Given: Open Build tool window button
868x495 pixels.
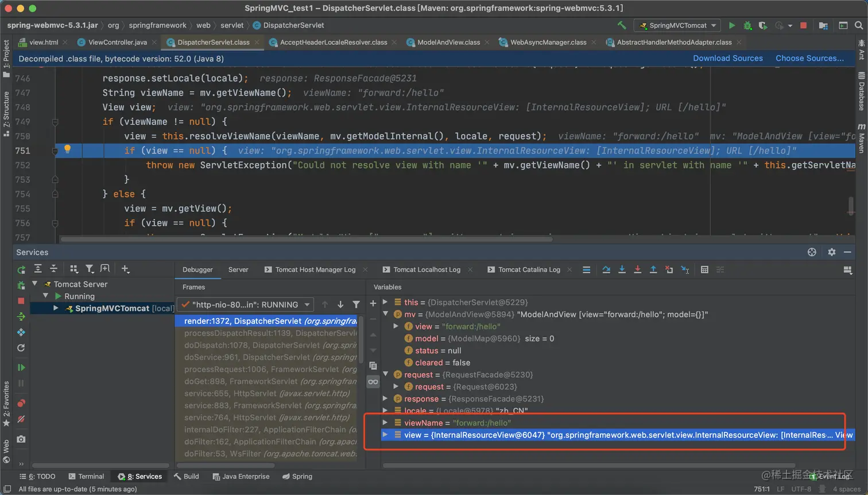Looking at the screenshot, I should point(187,477).
